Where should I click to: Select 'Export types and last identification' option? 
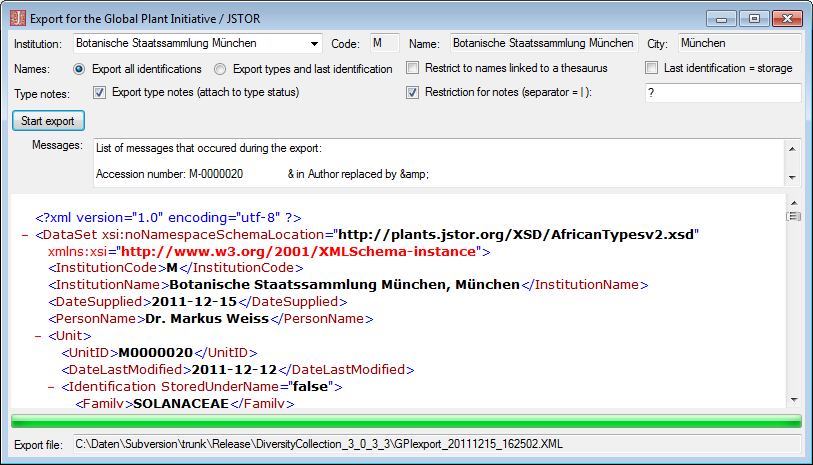click(x=220, y=69)
